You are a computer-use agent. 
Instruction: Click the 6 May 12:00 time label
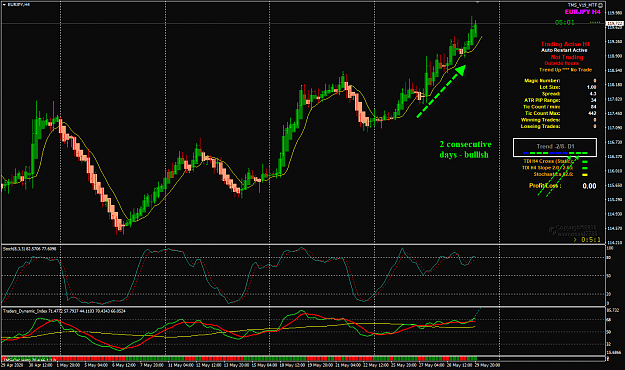124,365
